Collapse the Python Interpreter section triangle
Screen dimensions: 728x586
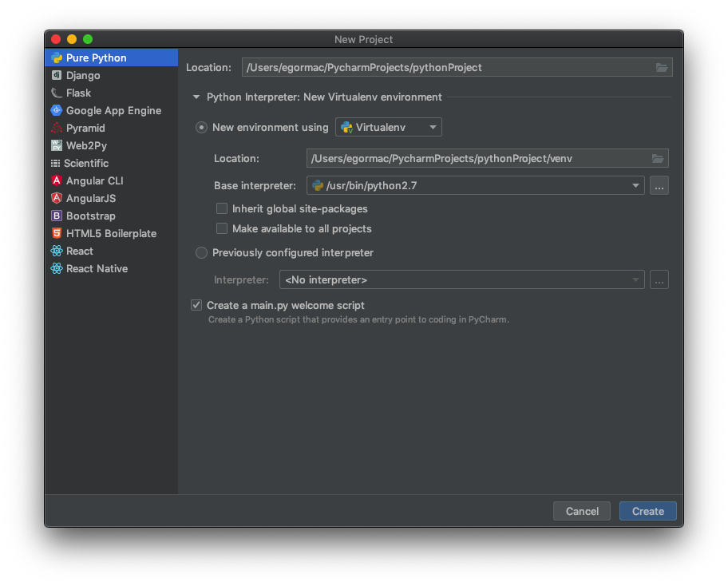tap(196, 97)
